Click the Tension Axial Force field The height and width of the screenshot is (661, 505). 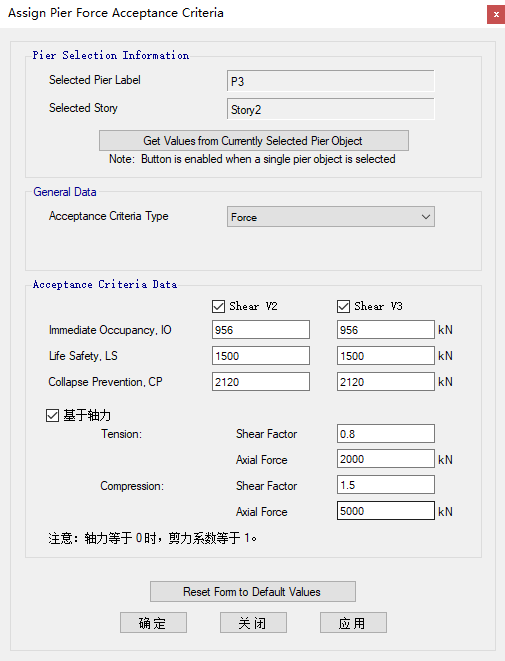pyautogui.click(x=385, y=459)
